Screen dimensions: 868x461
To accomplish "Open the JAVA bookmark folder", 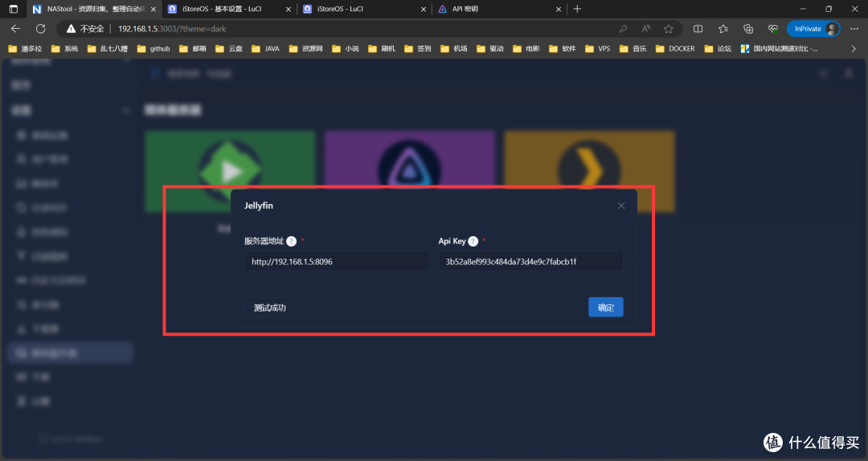I will [266, 49].
